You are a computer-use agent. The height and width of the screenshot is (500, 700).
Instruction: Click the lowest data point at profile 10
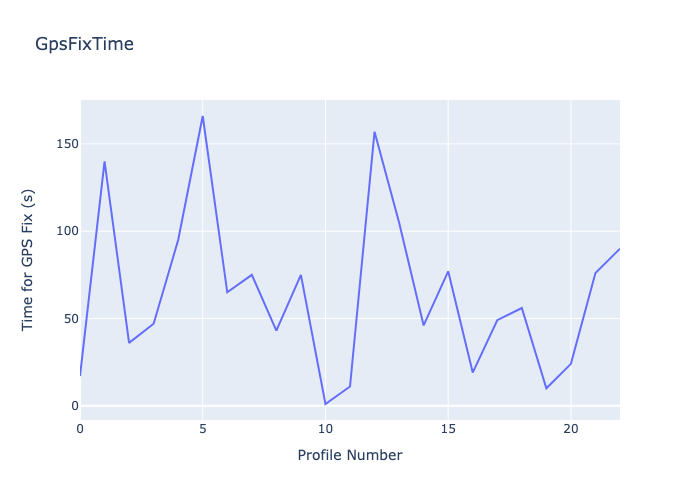[x=325, y=404]
